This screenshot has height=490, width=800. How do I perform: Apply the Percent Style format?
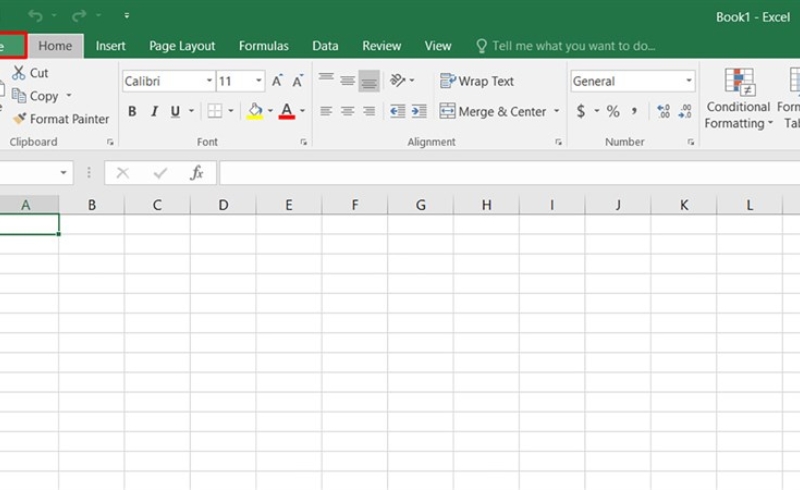point(613,111)
